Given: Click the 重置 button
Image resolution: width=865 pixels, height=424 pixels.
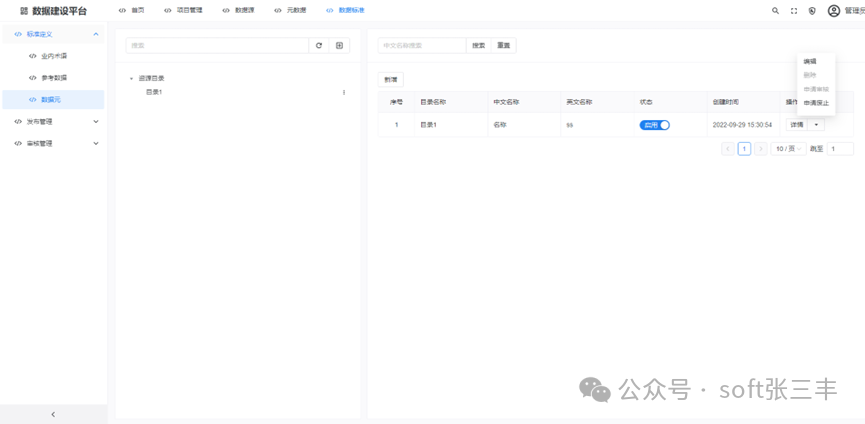Looking at the screenshot, I should [x=504, y=46].
